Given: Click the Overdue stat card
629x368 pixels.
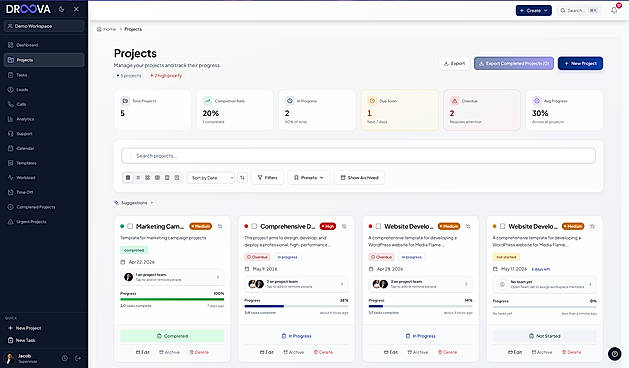Looking at the screenshot, I should (482, 110).
